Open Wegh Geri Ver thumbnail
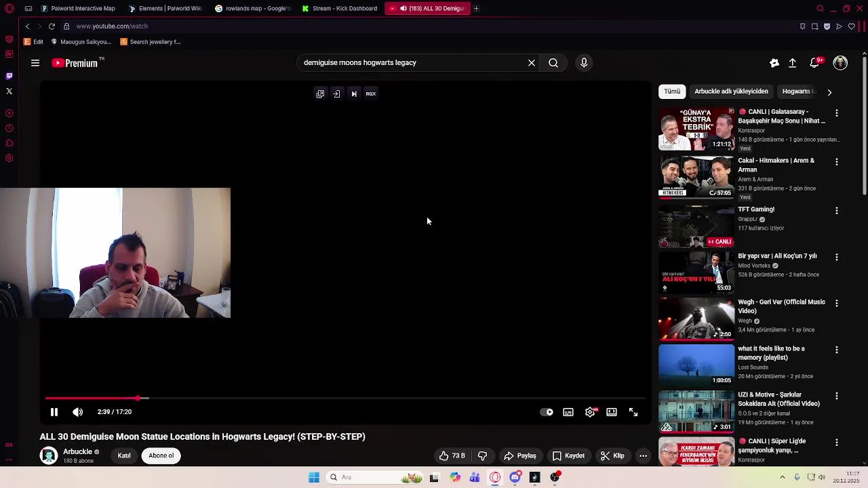Image resolution: width=868 pixels, height=488 pixels. pyautogui.click(x=696, y=319)
